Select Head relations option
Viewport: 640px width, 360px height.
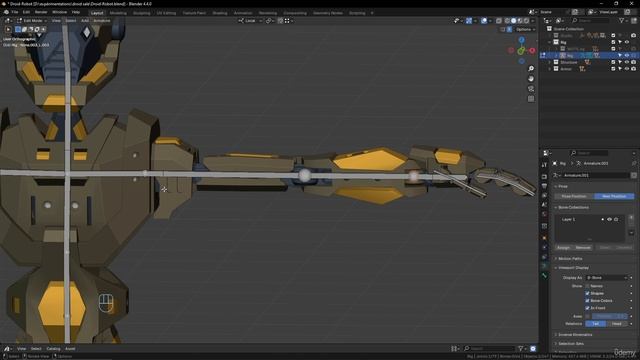click(x=617, y=324)
